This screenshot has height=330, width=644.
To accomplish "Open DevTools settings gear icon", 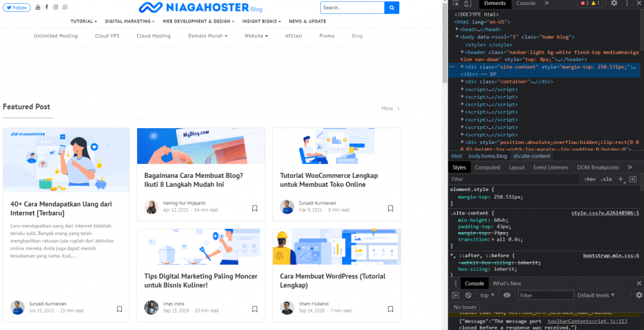I will 614,3.
